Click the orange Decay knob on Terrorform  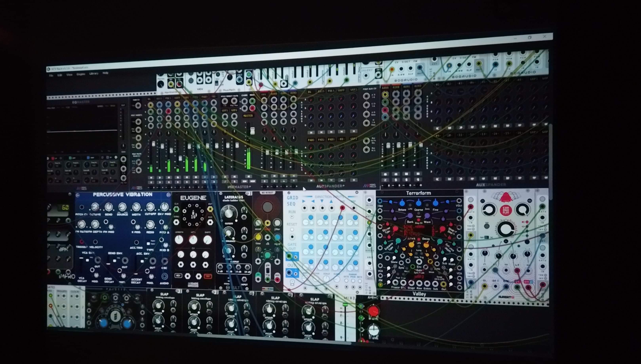[x=426, y=245]
